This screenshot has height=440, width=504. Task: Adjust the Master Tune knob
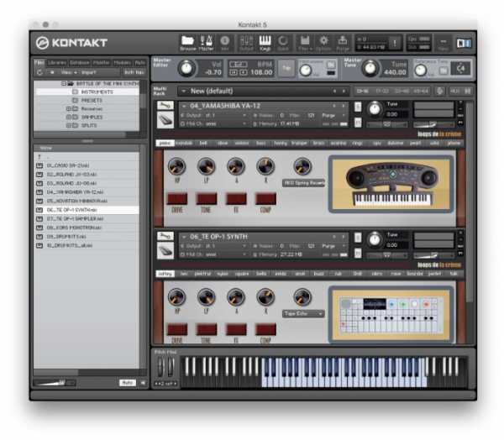tap(370, 68)
